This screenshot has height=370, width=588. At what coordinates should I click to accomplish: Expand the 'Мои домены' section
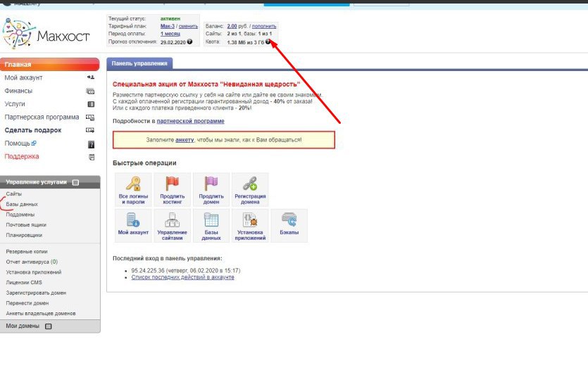49,326
